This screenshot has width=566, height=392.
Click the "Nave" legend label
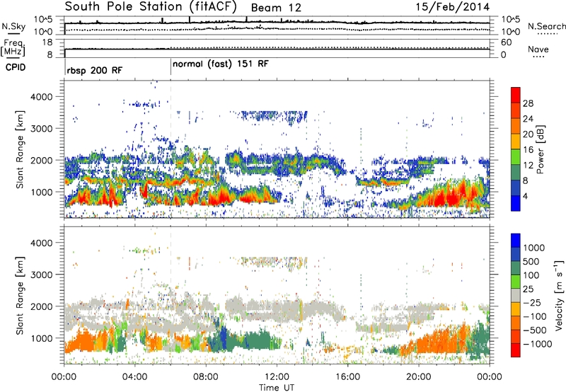pyautogui.click(x=538, y=49)
